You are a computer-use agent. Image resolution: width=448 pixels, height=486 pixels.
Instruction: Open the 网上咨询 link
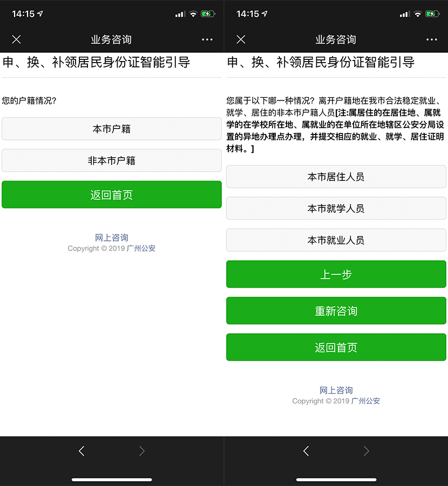[x=111, y=238]
